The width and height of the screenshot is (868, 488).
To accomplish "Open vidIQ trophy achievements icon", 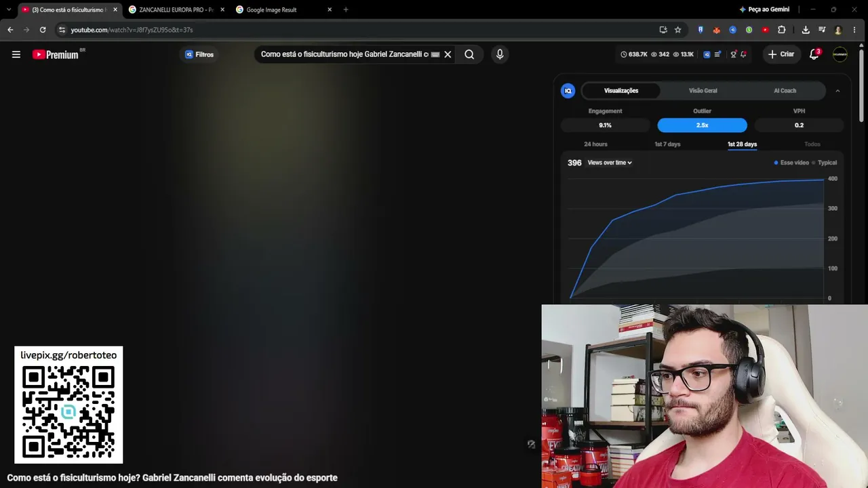I will (x=733, y=54).
